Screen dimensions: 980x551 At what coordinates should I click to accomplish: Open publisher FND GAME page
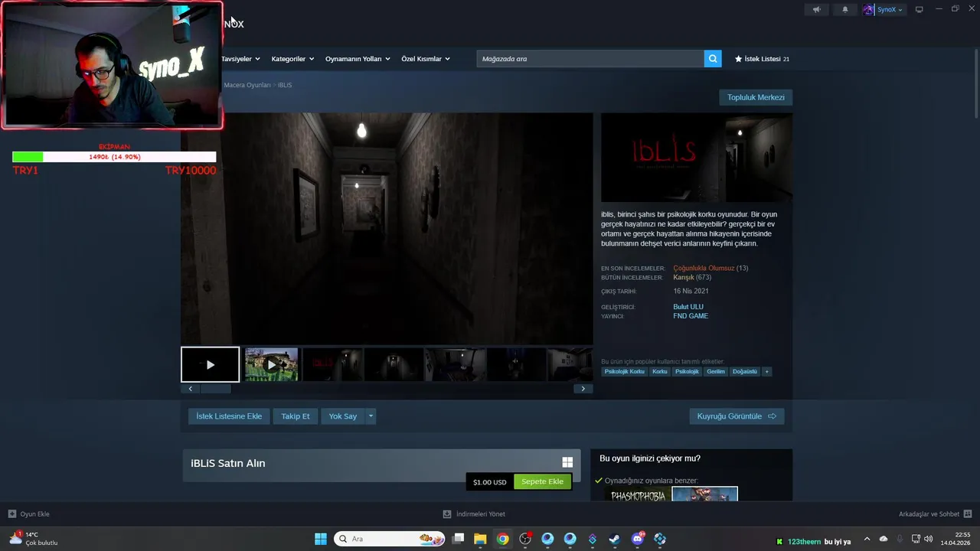tap(691, 316)
